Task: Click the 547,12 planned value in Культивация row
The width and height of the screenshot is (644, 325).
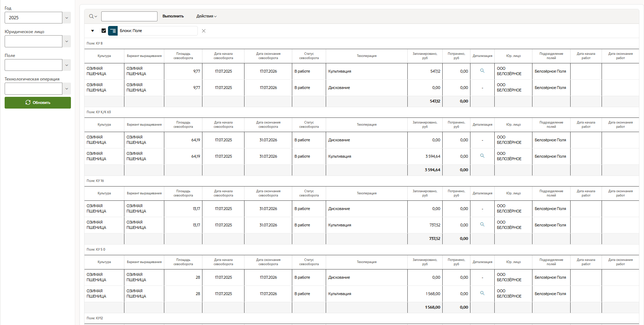Action: 435,71
